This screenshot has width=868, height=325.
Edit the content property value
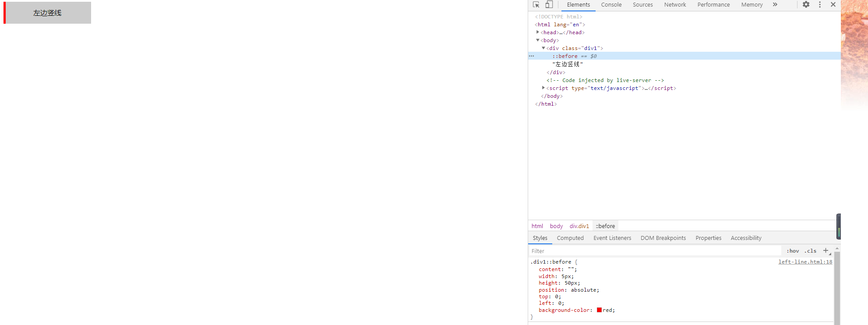(x=571, y=269)
